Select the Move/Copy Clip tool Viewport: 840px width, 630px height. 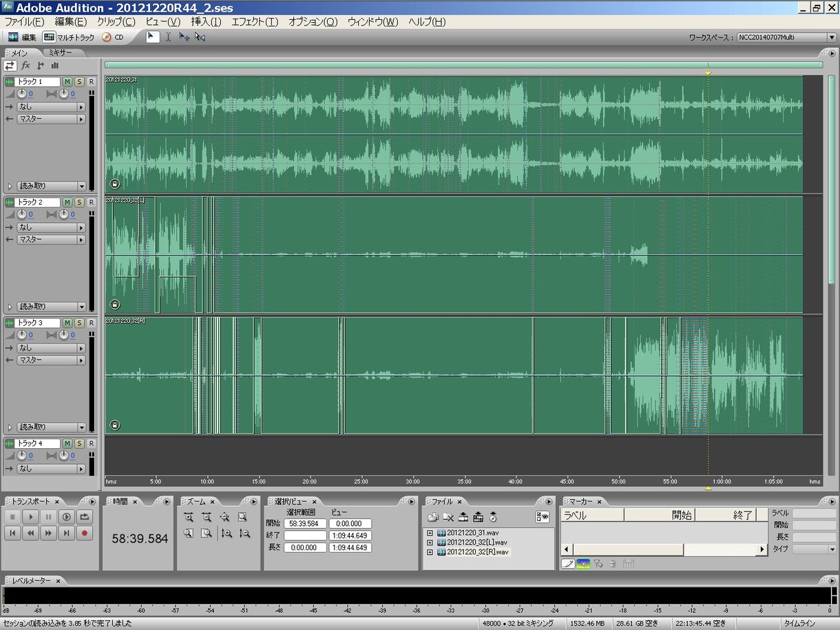184,37
